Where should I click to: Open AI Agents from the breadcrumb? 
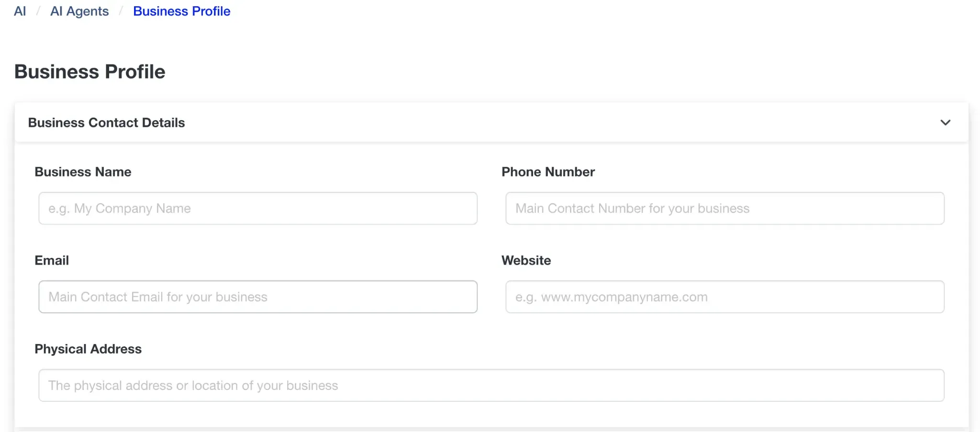point(79,11)
